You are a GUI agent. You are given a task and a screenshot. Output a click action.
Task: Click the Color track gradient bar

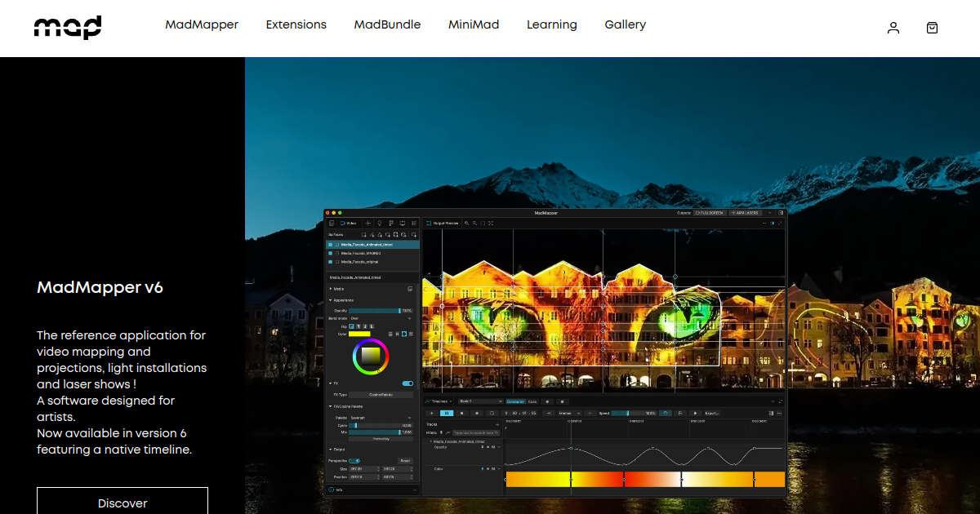pyautogui.click(x=645, y=479)
